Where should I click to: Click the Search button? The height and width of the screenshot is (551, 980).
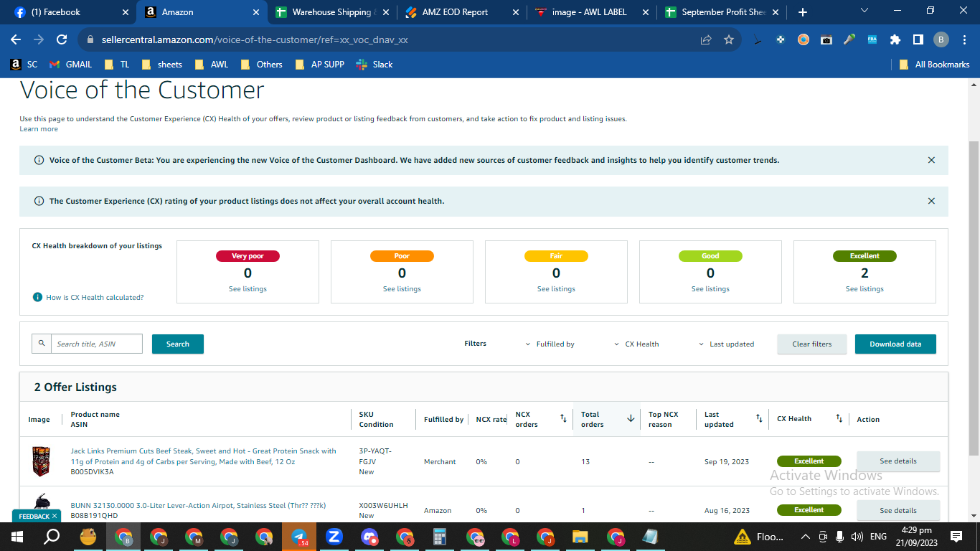point(178,344)
